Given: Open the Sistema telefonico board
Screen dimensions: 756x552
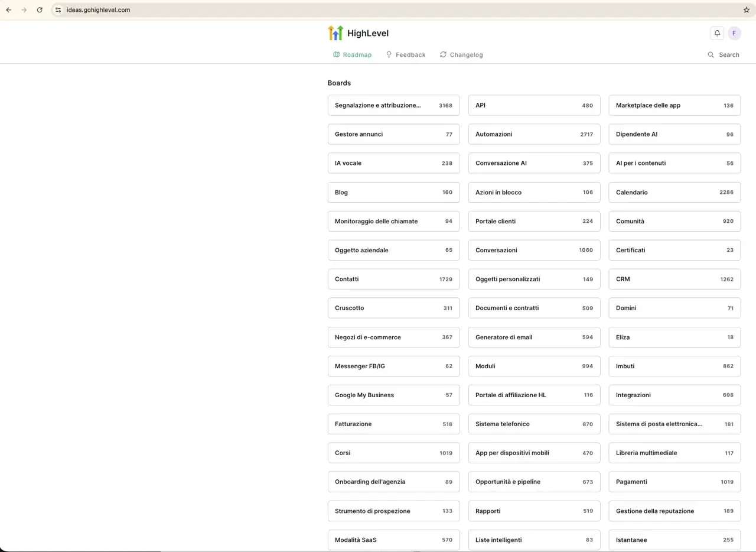Looking at the screenshot, I should point(534,424).
